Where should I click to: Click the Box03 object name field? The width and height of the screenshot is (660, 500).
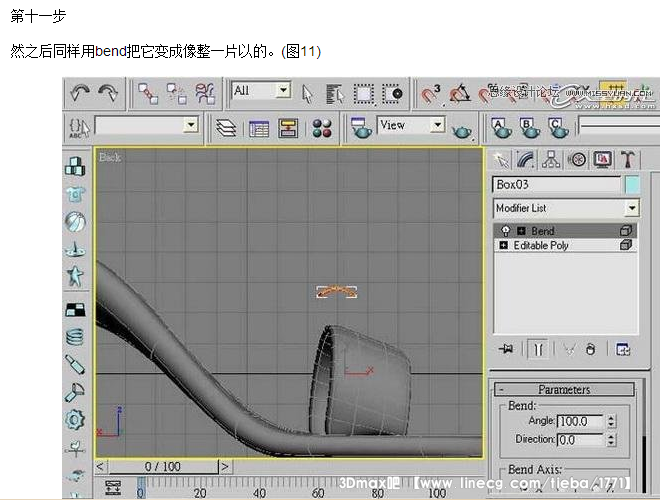click(x=556, y=185)
